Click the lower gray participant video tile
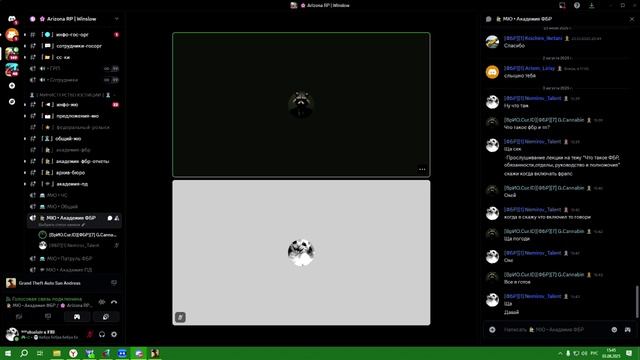Image resolution: width=640 pixels, height=360 pixels. tap(301, 253)
